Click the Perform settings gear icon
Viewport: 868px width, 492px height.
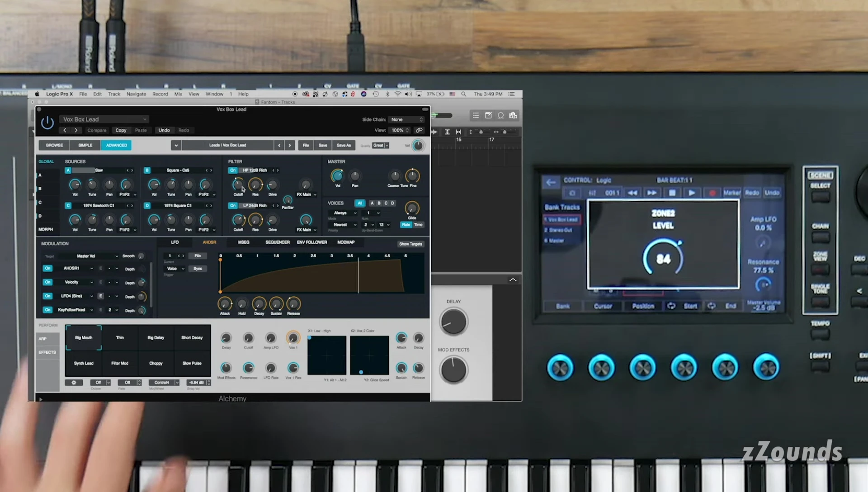(x=74, y=383)
